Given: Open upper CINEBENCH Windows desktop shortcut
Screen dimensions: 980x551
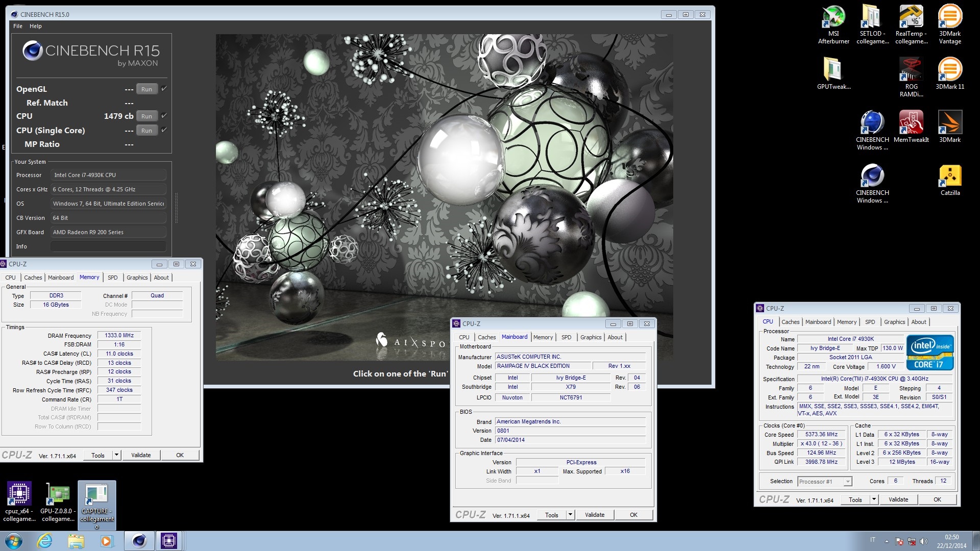Looking at the screenshot, I should tap(872, 130).
